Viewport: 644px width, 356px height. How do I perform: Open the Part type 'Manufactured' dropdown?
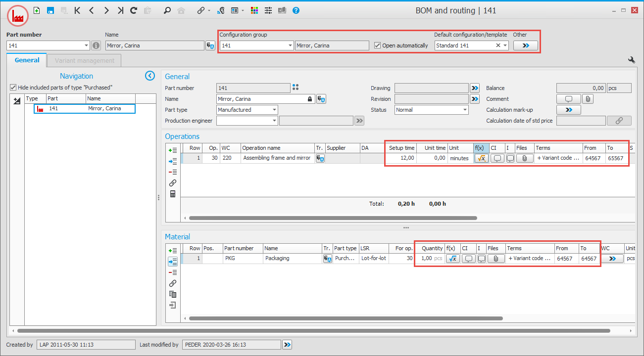point(274,109)
